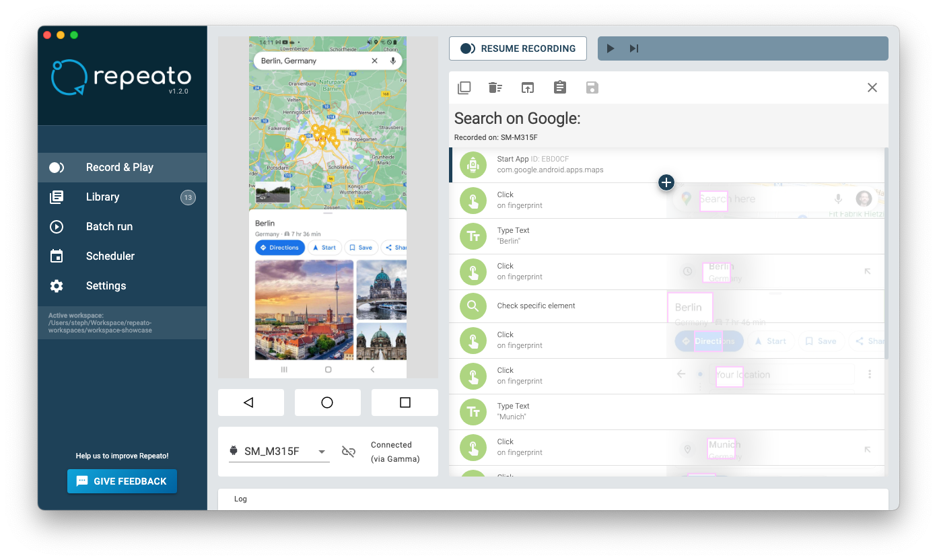Tap the device Recent apps square button
The width and height of the screenshot is (937, 560).
click(x=405, y=403)
